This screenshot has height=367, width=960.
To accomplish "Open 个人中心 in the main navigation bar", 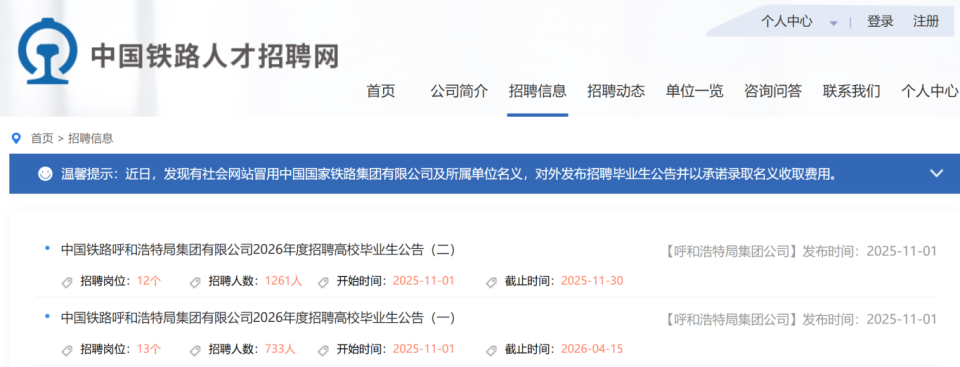I will tap(930, 91).
